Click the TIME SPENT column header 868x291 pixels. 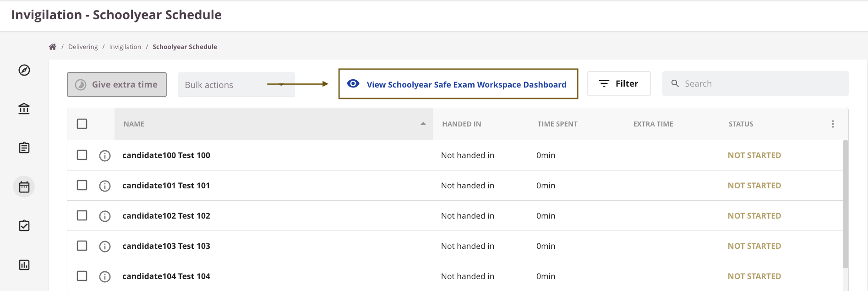[557, 124]
